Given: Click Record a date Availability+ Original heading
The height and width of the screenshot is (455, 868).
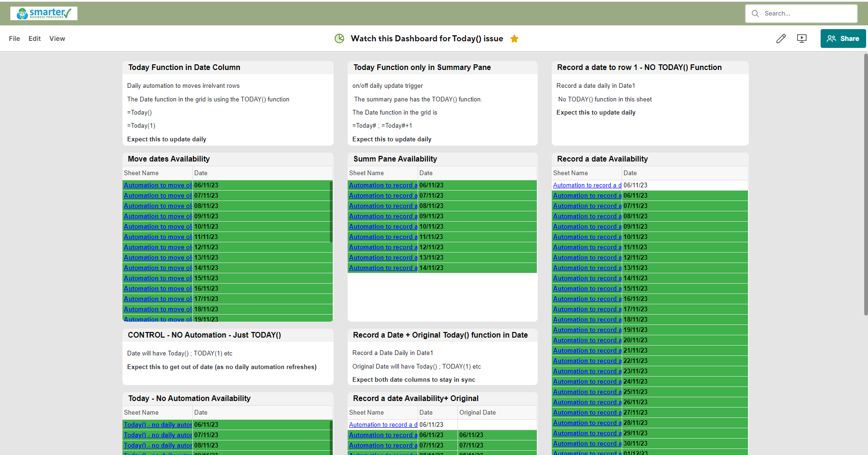Looking at the screenshot, I should (416, 399).
